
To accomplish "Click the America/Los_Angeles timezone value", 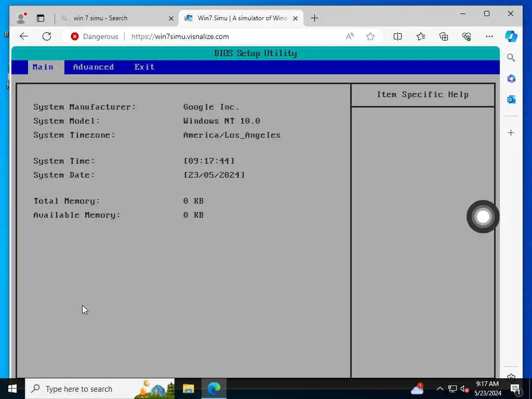I will pos(232,135).
